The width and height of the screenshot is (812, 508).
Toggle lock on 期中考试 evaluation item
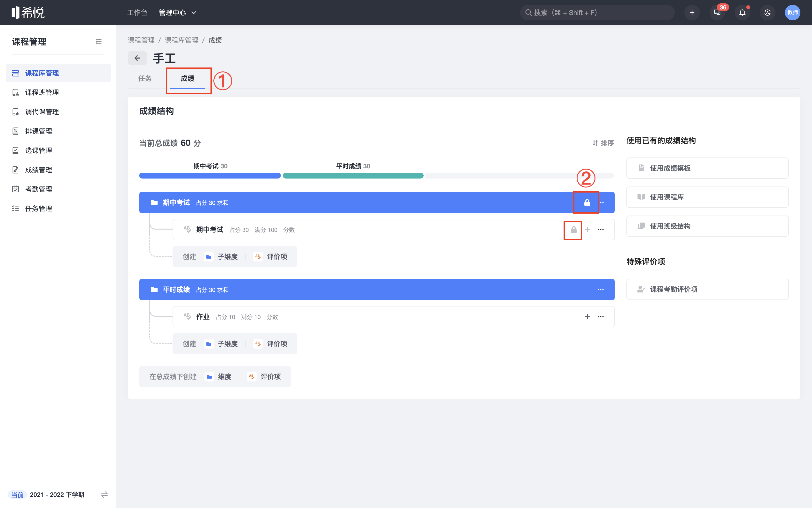573,230
